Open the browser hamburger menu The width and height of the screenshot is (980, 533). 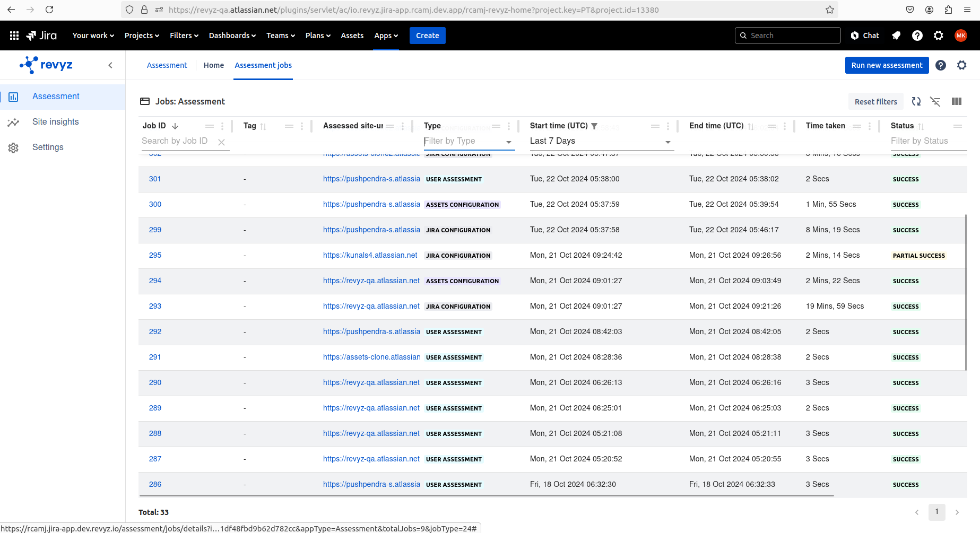968,10
